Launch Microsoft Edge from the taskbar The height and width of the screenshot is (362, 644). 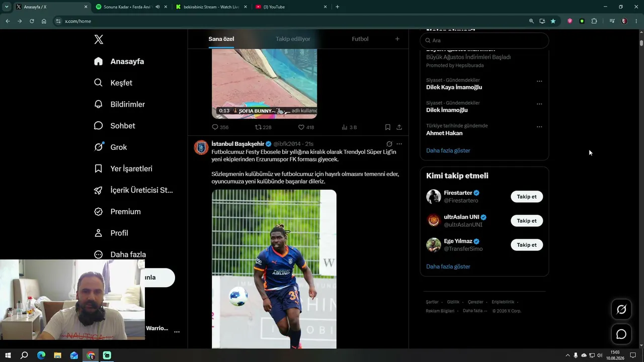click(41, 355)
